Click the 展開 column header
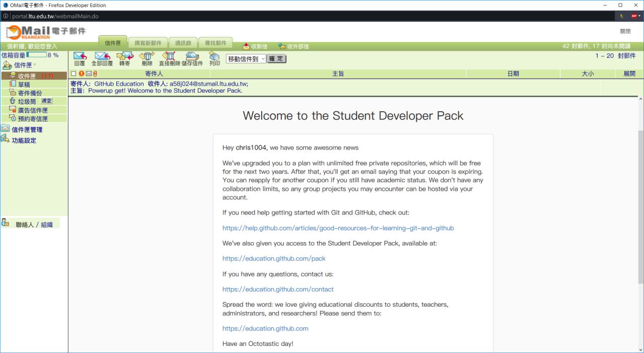Screen dimensions: 644x353 [x=629, y=74]
